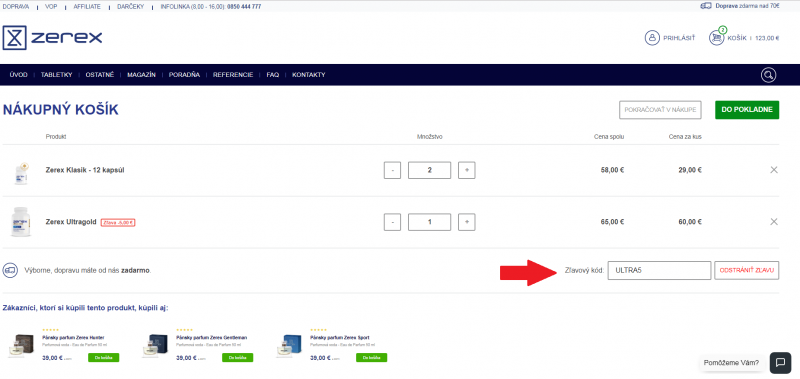The height and width of the screenshot is (379, 800).
Task: Open Tabletky menu item
Action: pyautogui.click(x=57, y=75)
